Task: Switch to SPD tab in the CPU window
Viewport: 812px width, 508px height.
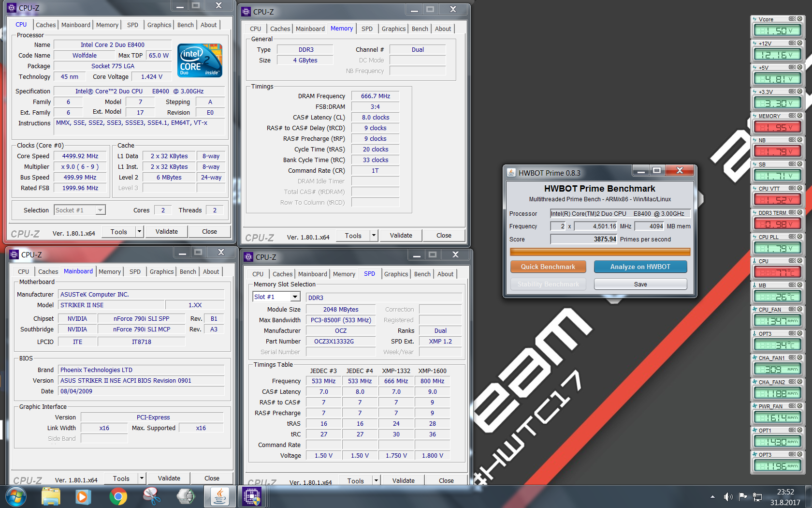Action: click(x=133, y=25)
